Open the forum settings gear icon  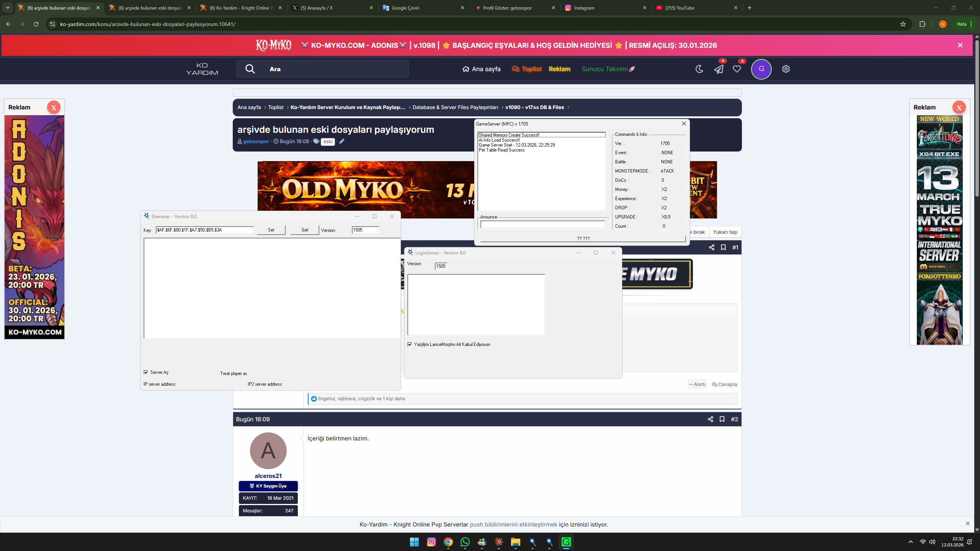786,69
